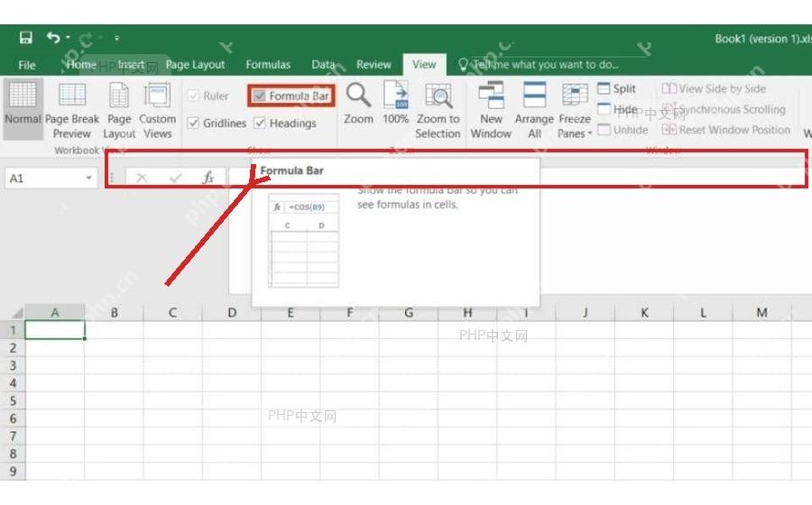This screenshot has width=812, height=505.
Task: Select column L header
Action: pyautogui.click(x=703, y=313)
